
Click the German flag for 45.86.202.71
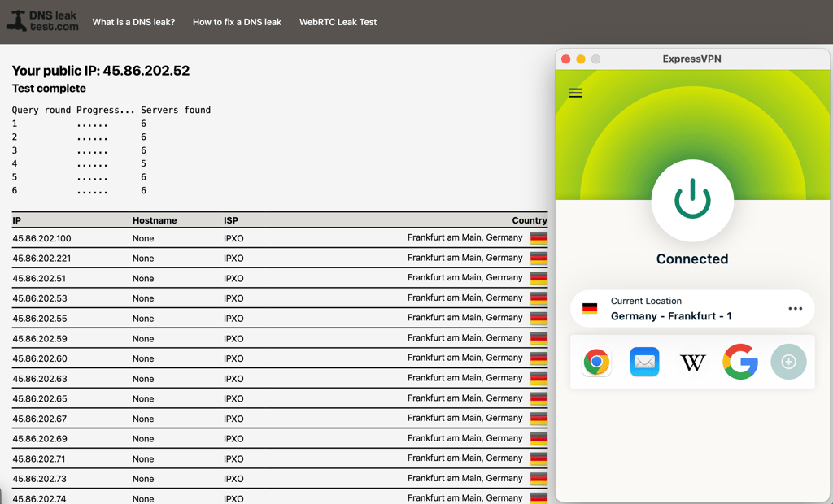click(x=539, y=458)
